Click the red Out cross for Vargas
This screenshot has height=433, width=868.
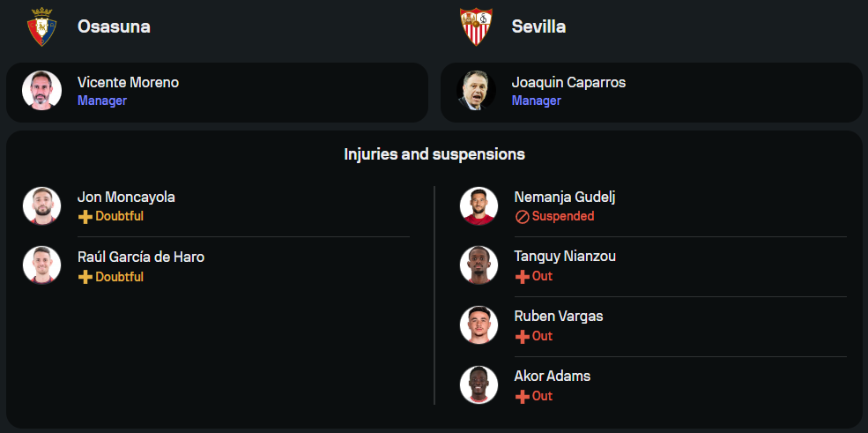pos(522,337)
